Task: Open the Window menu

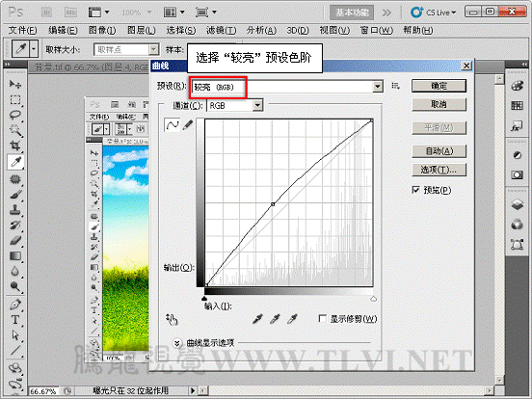Action: (376, 30)
